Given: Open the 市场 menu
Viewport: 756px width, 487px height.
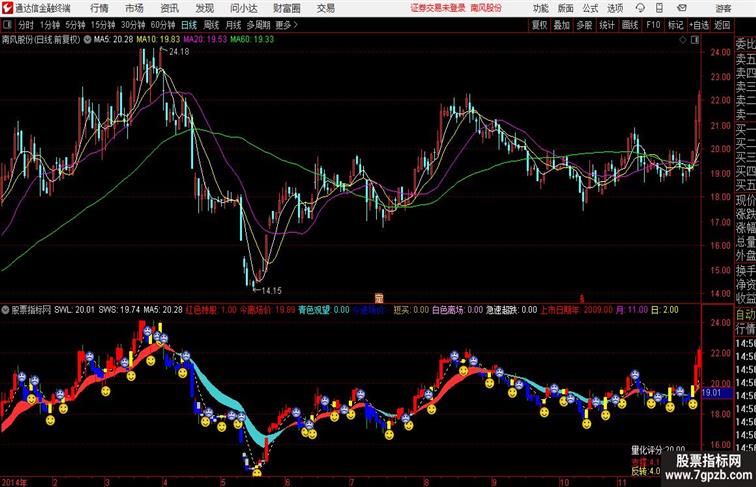Looking at the screenshot, I should 135,8.
